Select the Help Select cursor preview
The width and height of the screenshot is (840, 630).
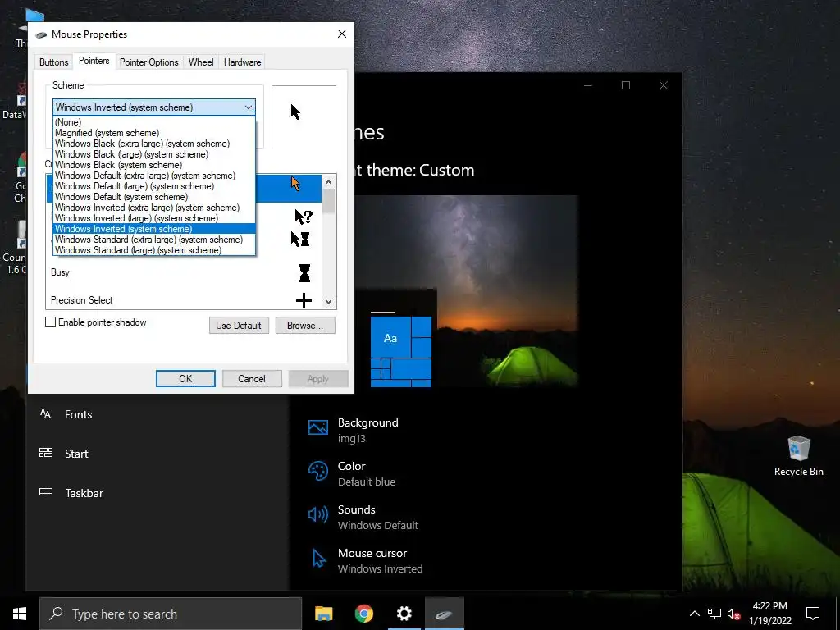coord(304,217)
